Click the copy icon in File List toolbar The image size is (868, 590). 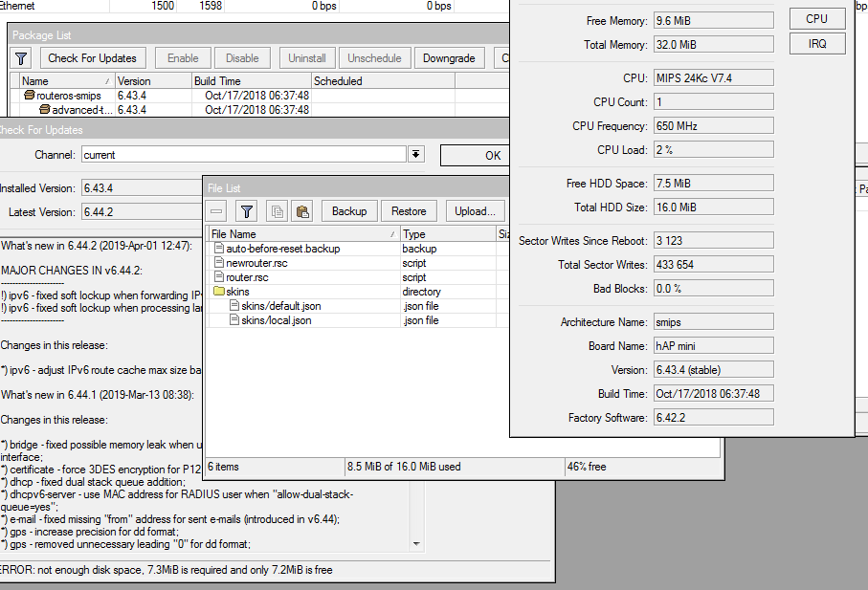277,211
